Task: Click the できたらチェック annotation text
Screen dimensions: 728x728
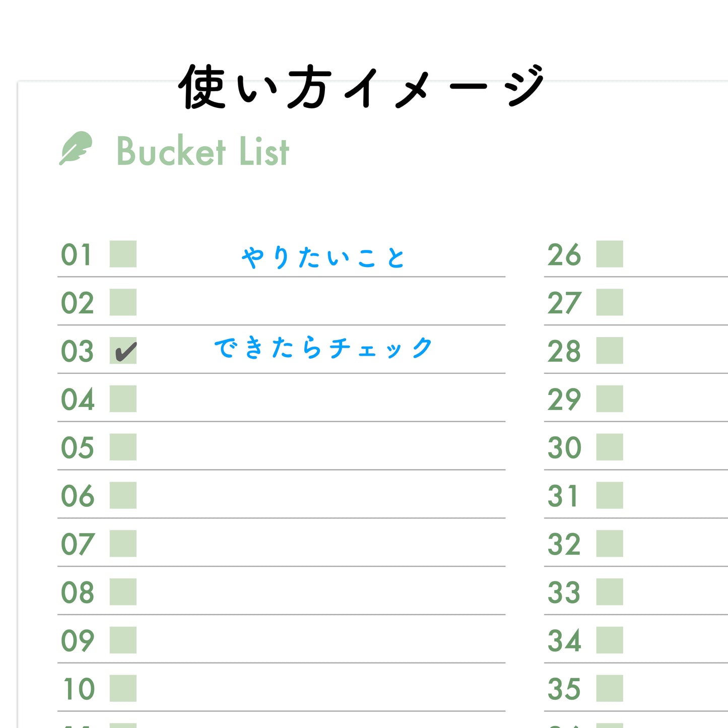Action: pos(323,348)
